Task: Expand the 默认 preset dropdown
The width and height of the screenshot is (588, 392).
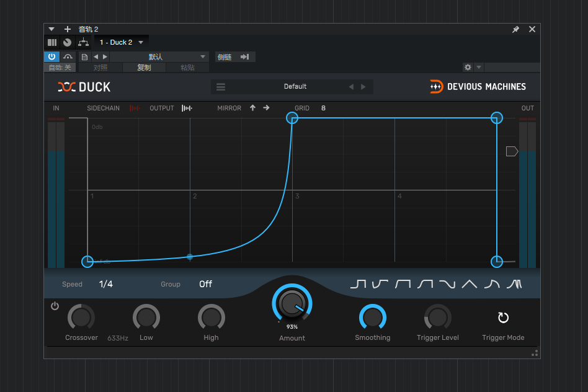Action: click(202, 57)
